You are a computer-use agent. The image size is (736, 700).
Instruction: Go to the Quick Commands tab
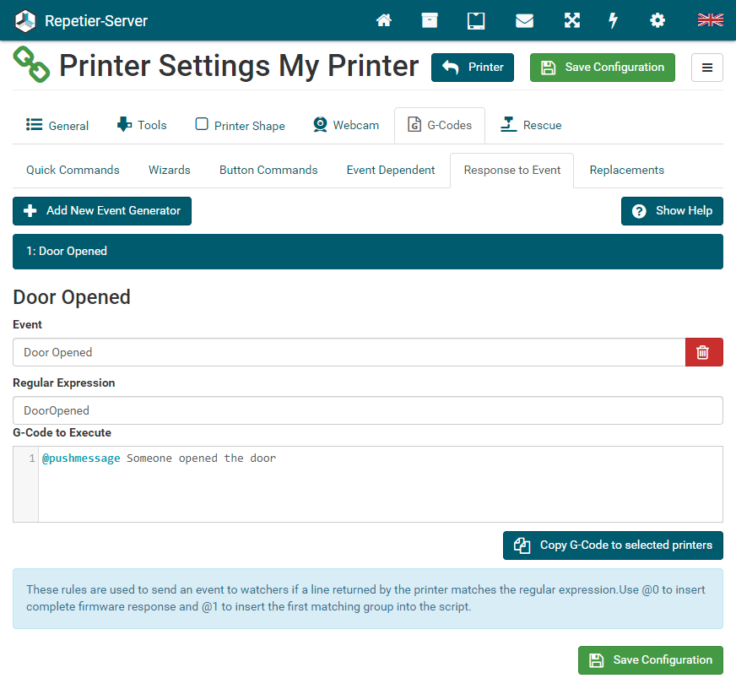click(73, 170)
